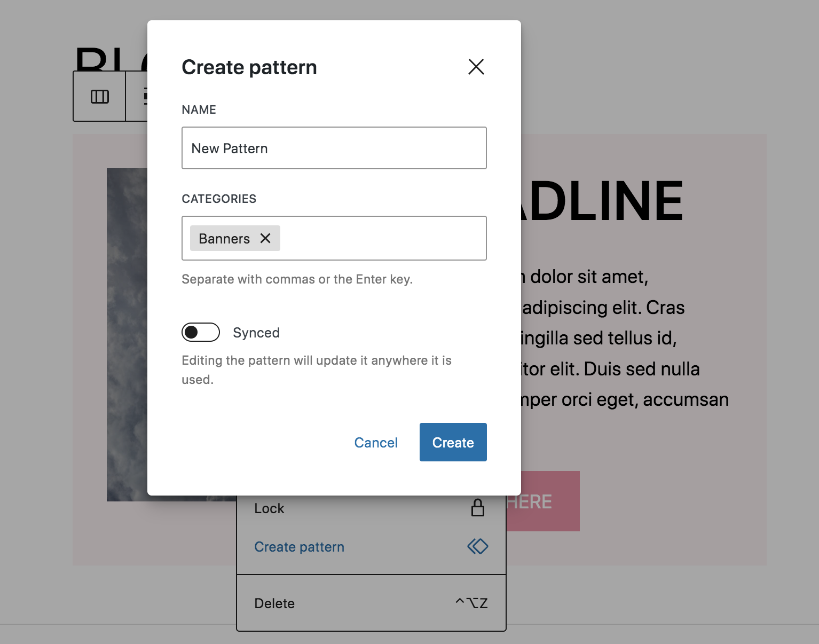Close the Create pattern dialog
The width and height of the screenshot is (819, 644).
tap(476, 67)
